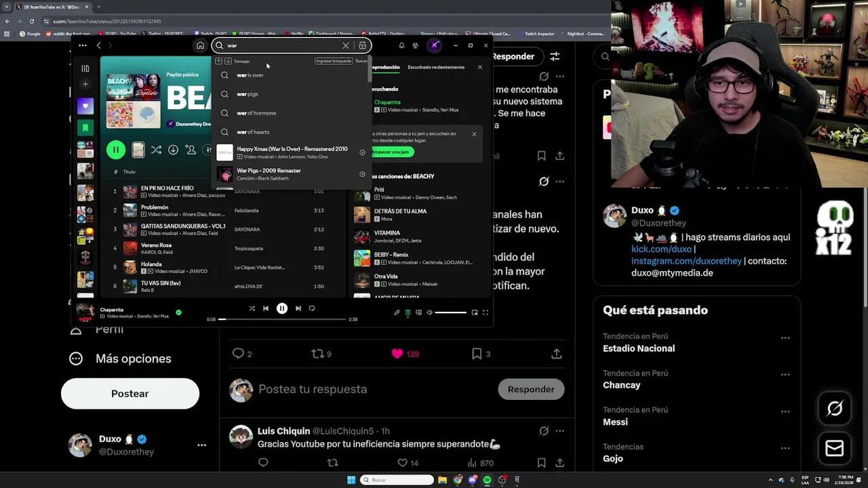Clear the Spotify search field

346,45
